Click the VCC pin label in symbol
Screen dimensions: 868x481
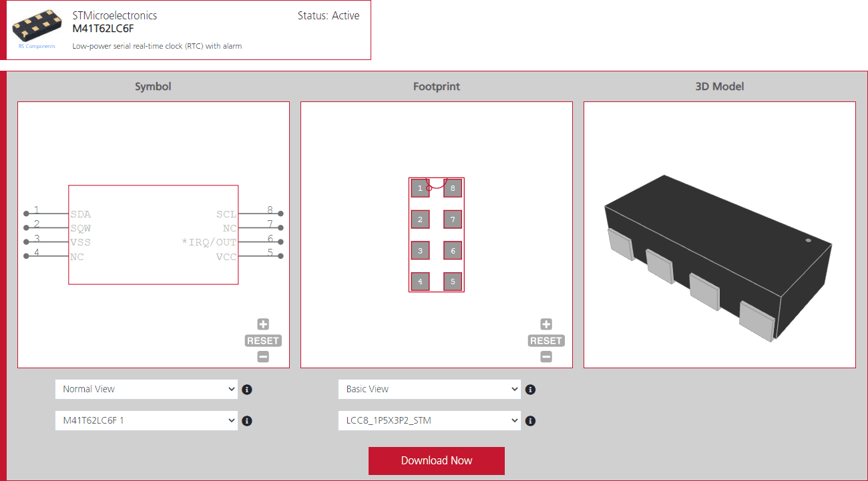click(226, 257)
